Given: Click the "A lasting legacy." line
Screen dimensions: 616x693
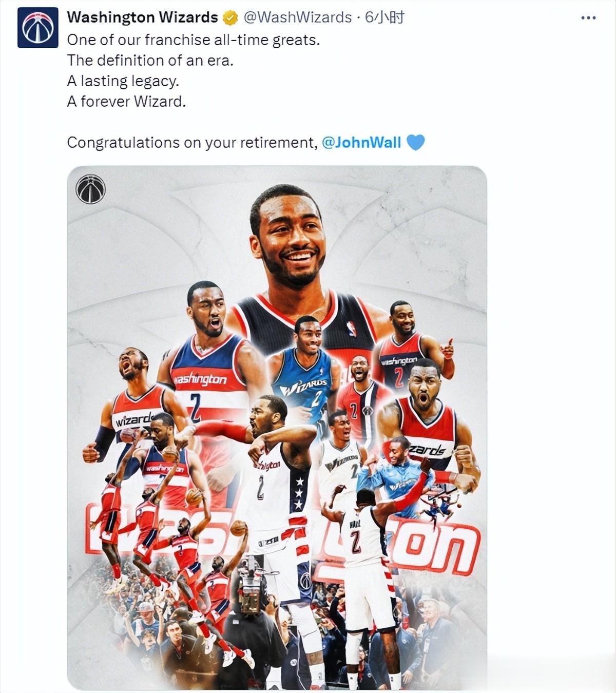Looking at the screenshot, I should [x=123, y=81].
